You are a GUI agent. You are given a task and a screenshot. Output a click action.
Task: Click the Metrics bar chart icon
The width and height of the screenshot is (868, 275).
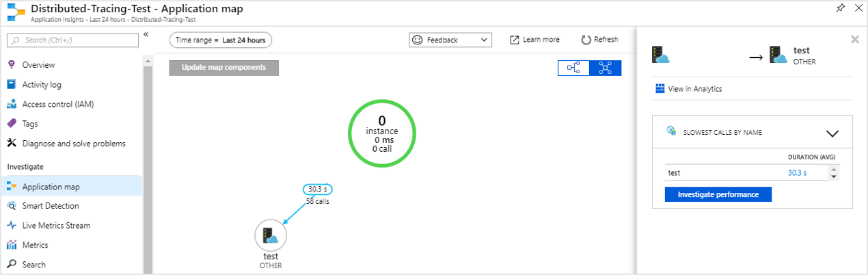[x=11, y=245]
